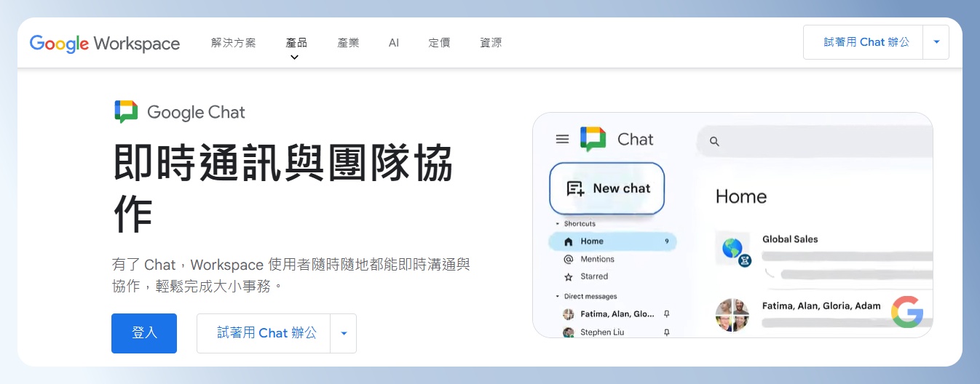
Task: Open the 產業 menu
Action: pos(348,43)
